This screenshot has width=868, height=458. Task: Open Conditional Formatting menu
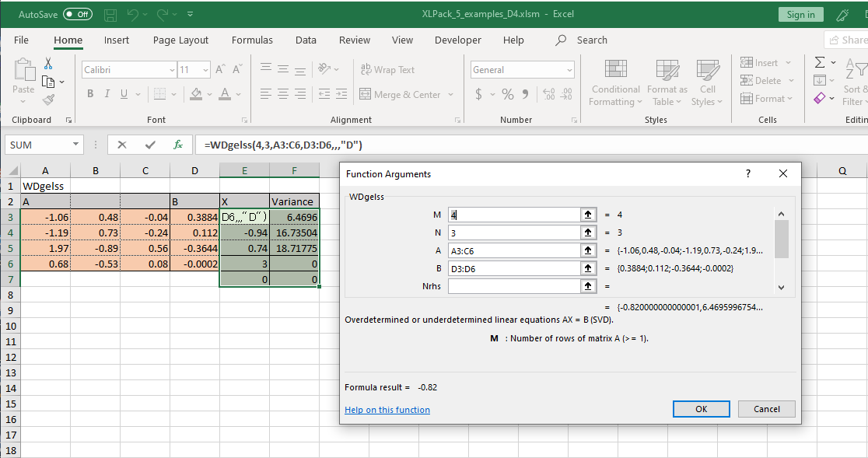point(615,83)
